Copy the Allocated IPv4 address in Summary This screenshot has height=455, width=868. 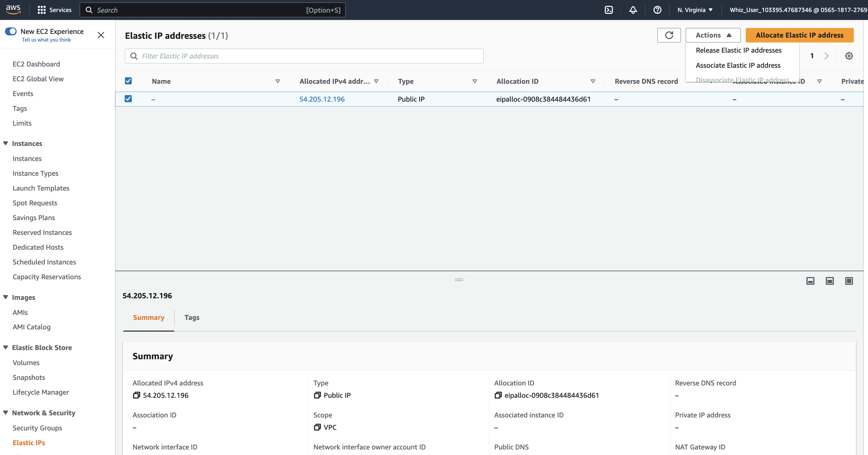tap(136, 395)
